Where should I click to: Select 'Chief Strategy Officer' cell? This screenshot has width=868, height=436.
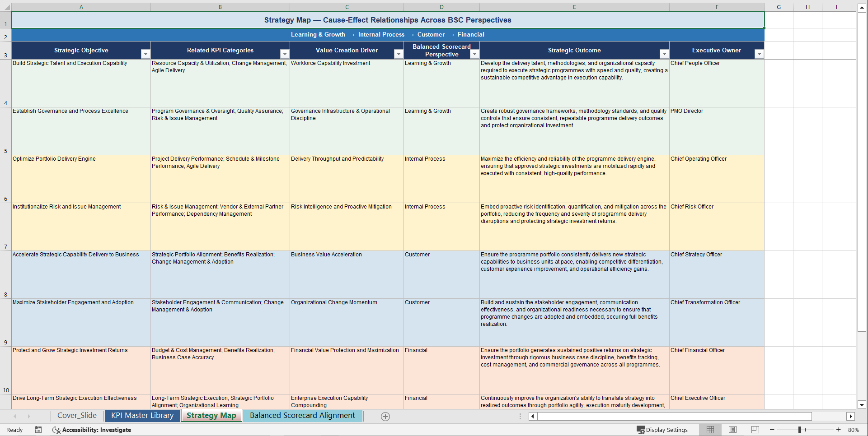point(717,275)
